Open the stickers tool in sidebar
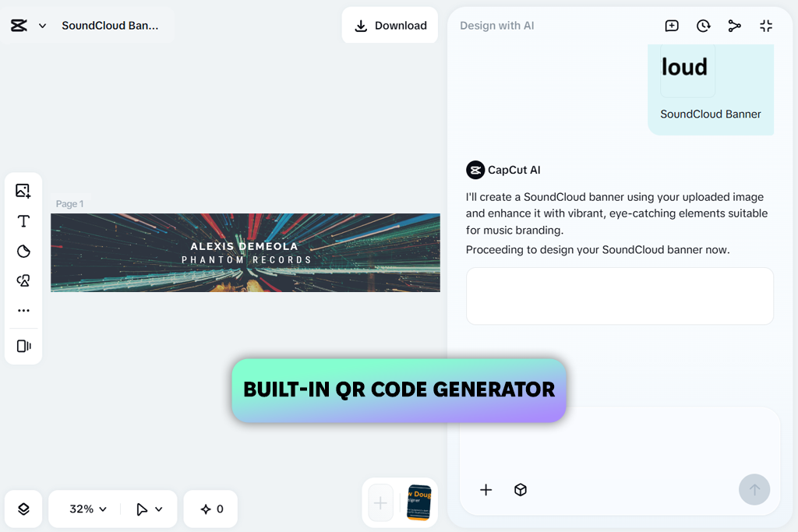The image size is (798, 532). click(23, 252)
